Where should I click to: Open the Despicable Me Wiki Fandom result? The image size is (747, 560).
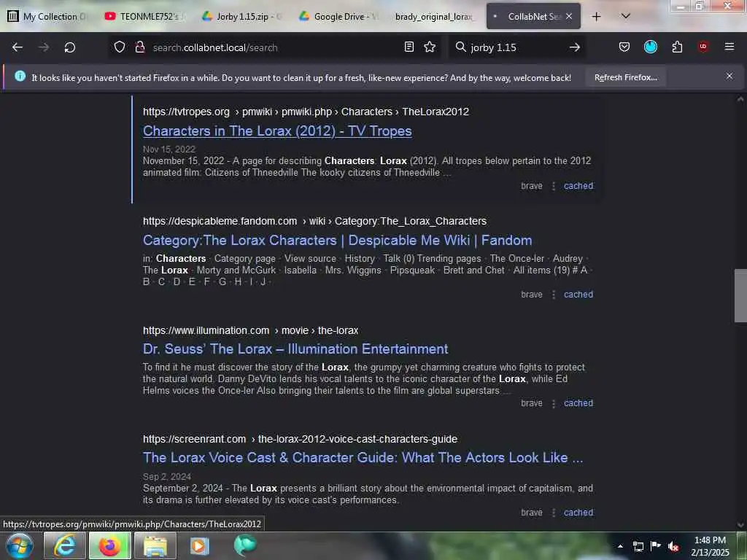(337, 240)
